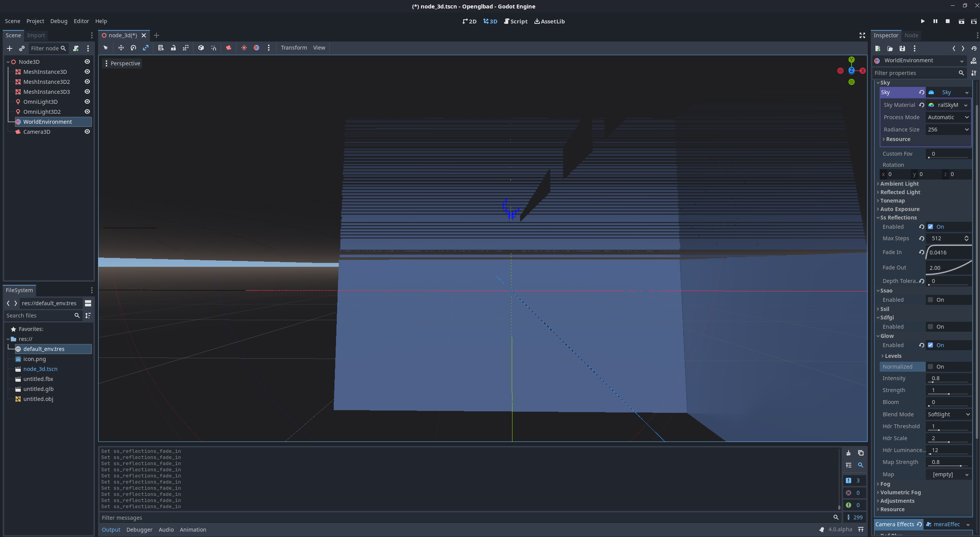Enable Sdfgi checkbox

pyautogui.click(x=930, y=327)
